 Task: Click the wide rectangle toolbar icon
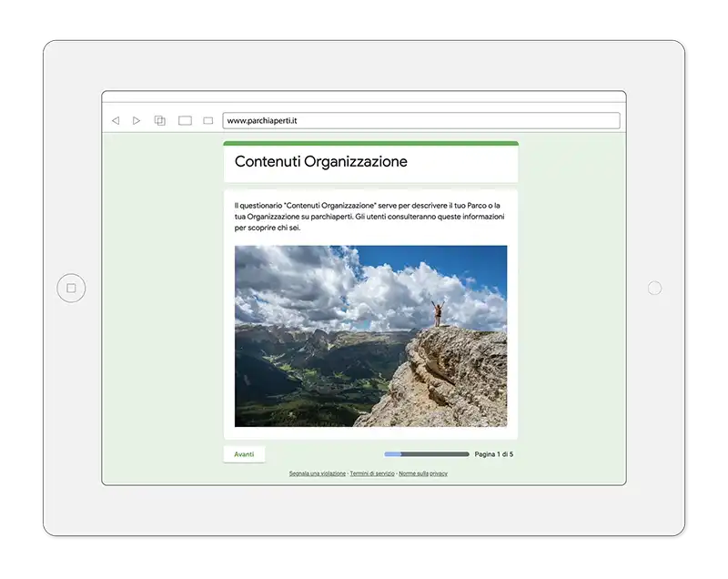pos(185,120)
